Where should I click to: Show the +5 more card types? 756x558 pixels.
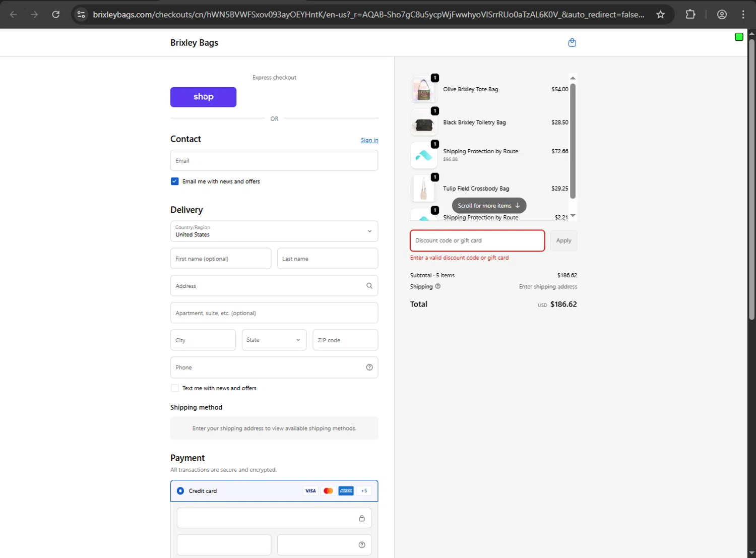[364, 491]
